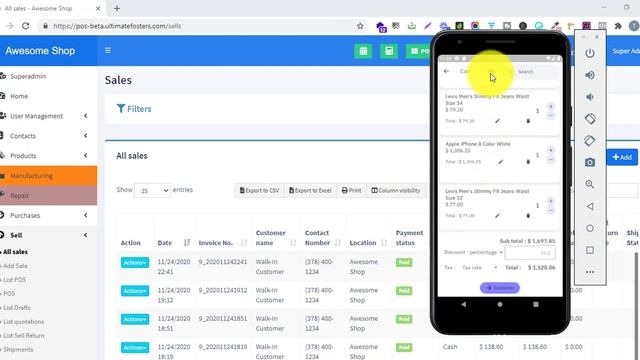
Task: Tap the phone screen's back navigation triangle
Action: tap(464, 304)
